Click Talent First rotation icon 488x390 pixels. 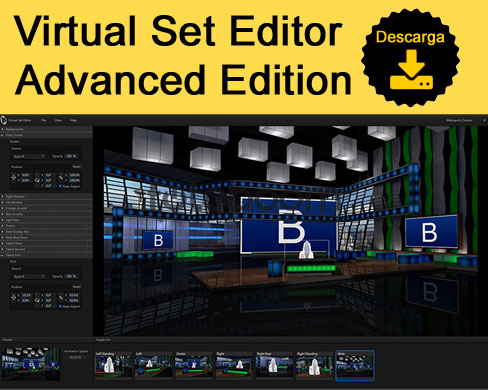click(37, 300)
